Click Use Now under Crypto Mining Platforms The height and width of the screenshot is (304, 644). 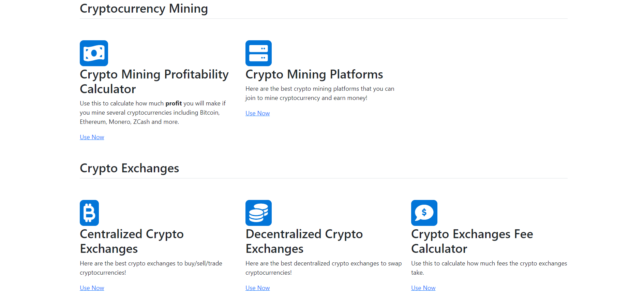(x=257, y=113)
